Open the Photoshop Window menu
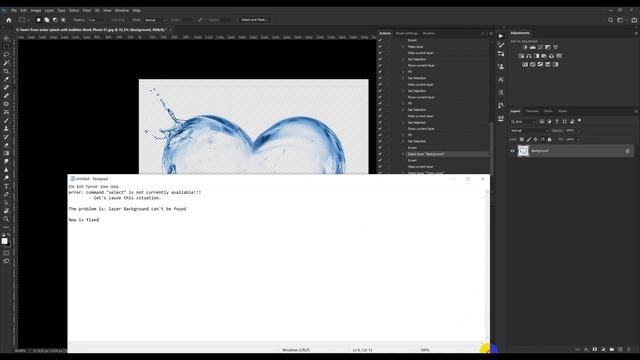The width and height of the screenshot is (640, 360). (122, 10)
